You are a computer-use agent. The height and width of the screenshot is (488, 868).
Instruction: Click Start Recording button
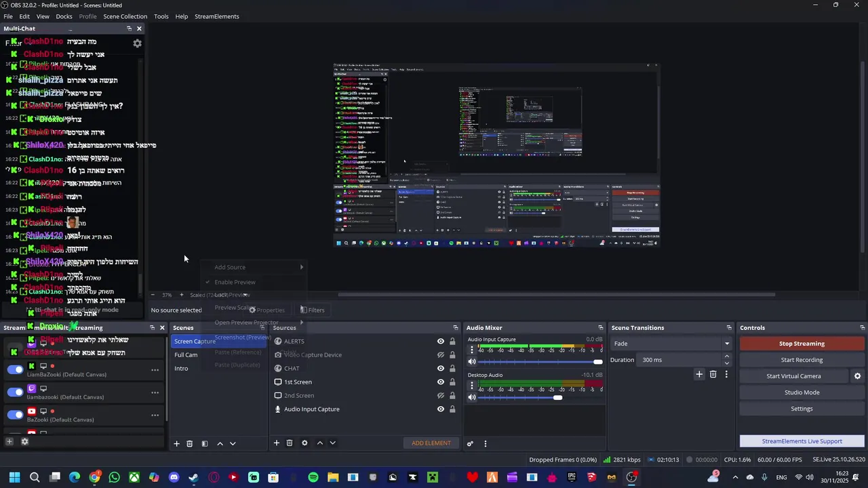point(802,360)
